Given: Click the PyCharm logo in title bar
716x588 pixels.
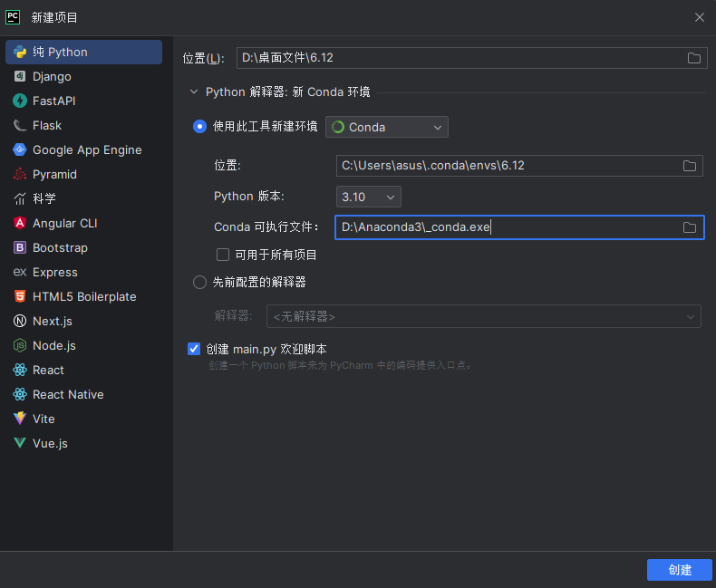Looking at the screenshot, I should click(13, 17).
